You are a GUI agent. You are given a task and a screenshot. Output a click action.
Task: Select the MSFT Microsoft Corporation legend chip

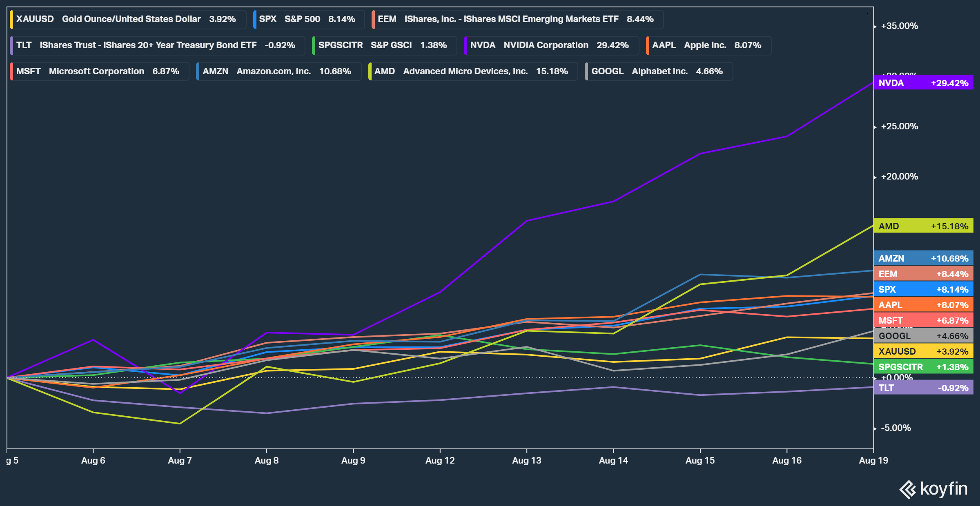coord(99,71)
